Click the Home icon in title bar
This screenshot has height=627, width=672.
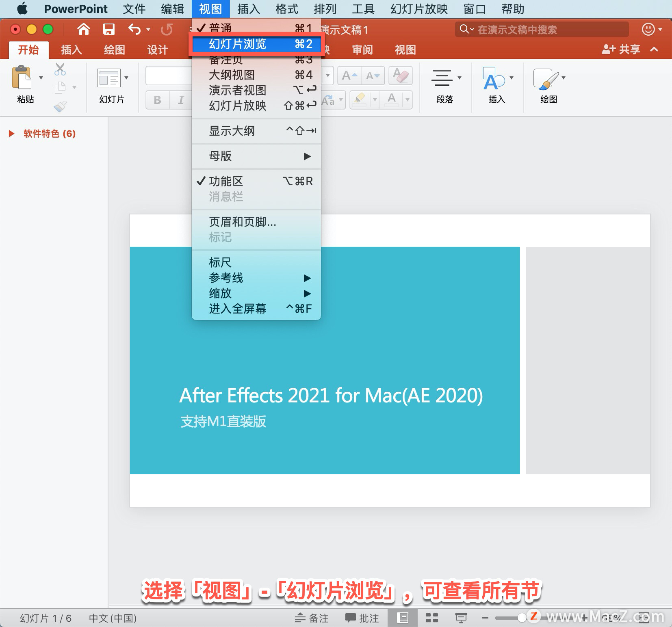tap(84, 29)
